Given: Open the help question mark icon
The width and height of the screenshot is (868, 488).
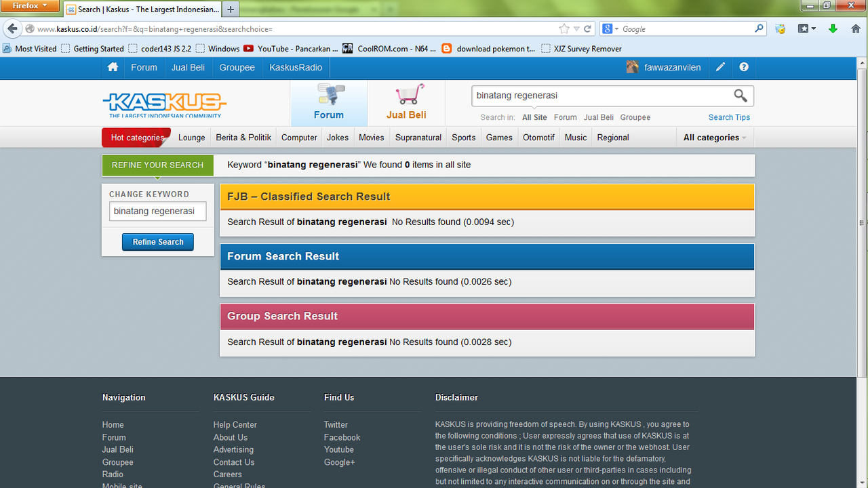Looking at the screenshot, I should (744, 67).
